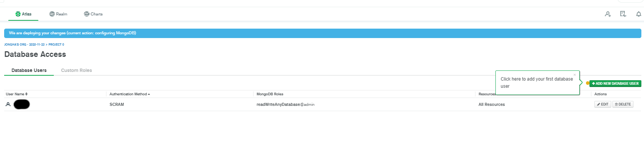Go to PROJECT 0 breadcrumb link
This screenshot has height=142, width=644.
(x=56, y=44)
